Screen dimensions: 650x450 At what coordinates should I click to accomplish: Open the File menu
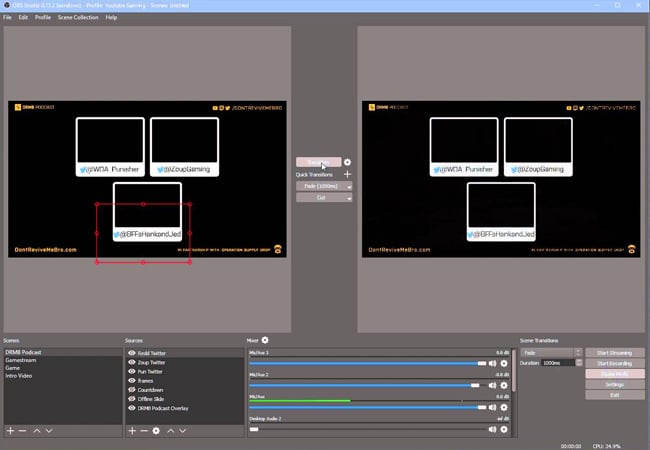click(x=7, y=17)
